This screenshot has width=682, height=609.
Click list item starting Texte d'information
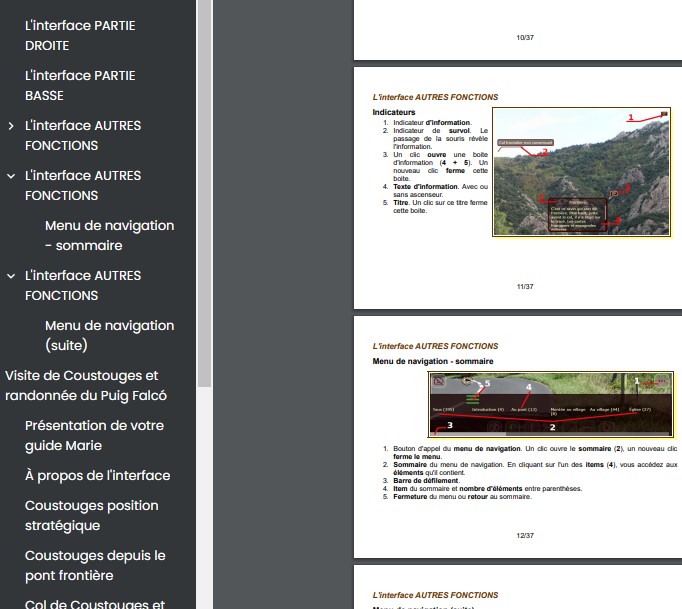click(x=440, y=191)
